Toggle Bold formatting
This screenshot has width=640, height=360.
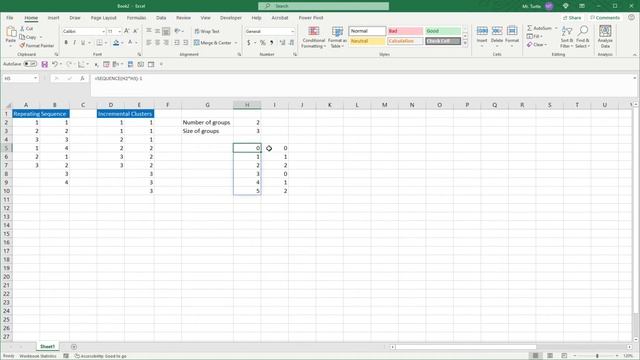[66, 42]
